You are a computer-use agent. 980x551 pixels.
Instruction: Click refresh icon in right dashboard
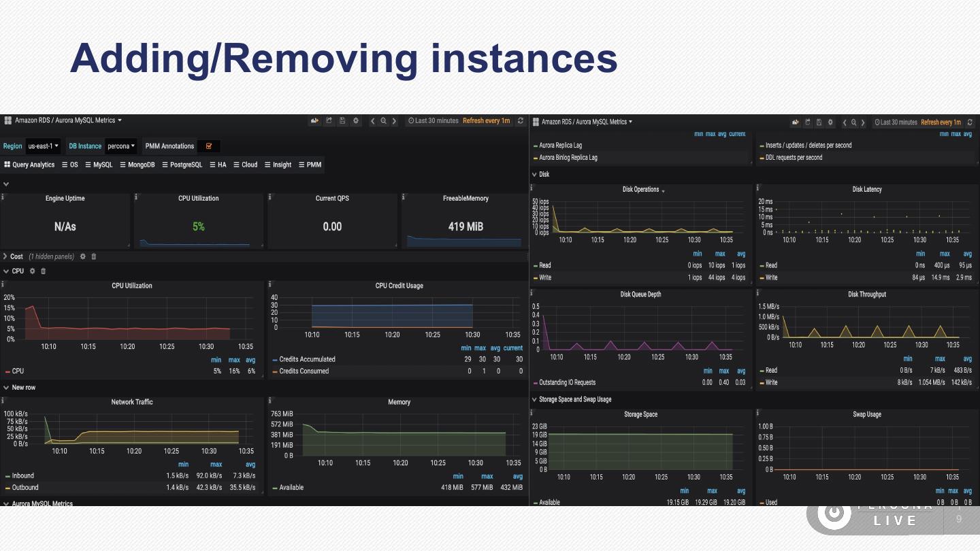tap(970, 122)
